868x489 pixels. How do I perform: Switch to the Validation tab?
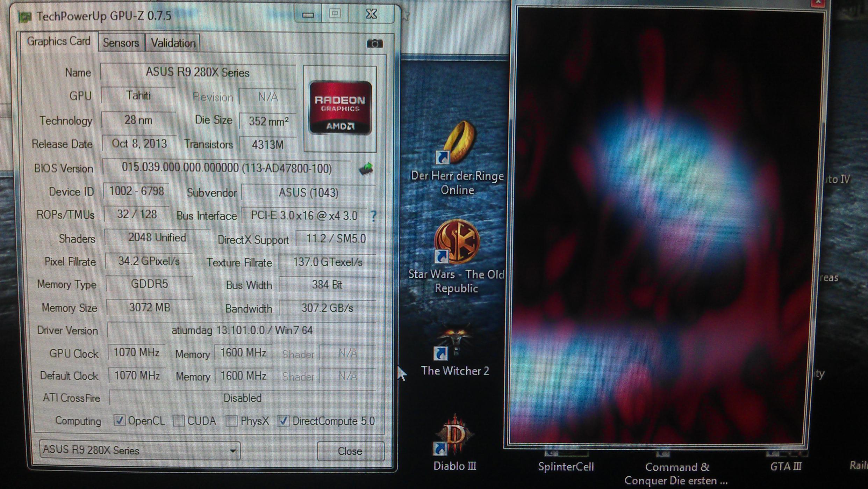[x=173, y=43]
